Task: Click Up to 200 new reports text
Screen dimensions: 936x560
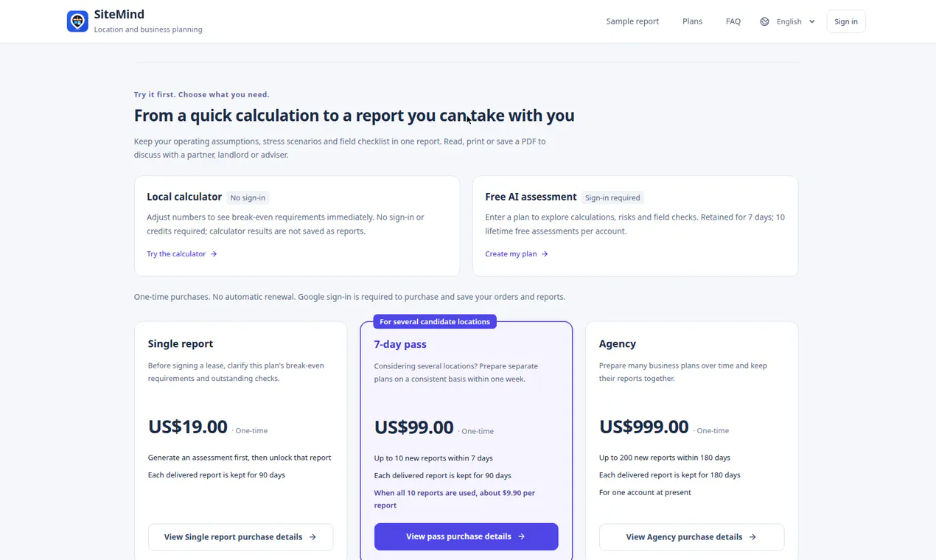Action: coord(665,458)
